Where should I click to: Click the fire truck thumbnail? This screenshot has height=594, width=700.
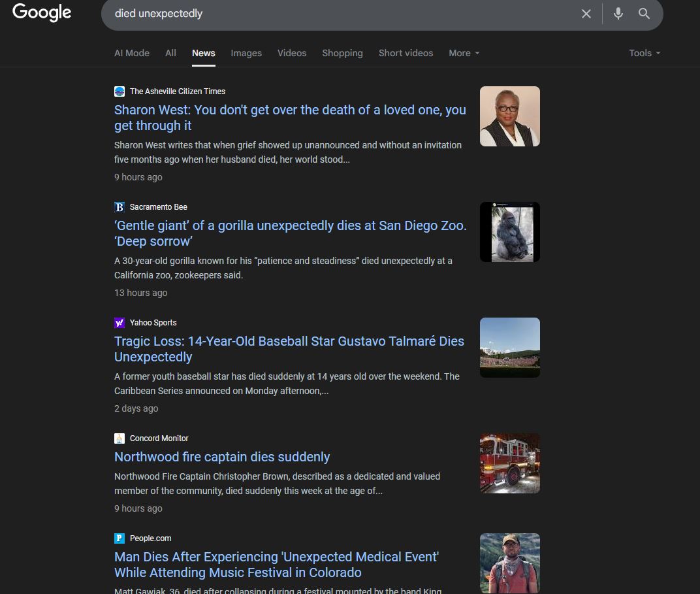pyautogui.click(x=510, y=463)
